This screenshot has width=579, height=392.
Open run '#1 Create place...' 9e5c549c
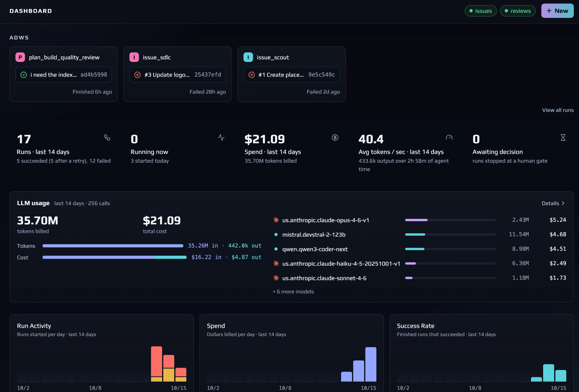(x=292, y=75)
